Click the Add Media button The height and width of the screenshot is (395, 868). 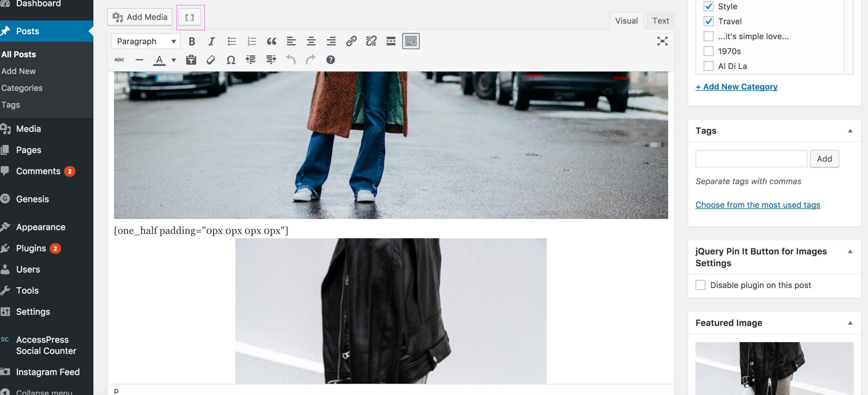[x=140, y=17]
